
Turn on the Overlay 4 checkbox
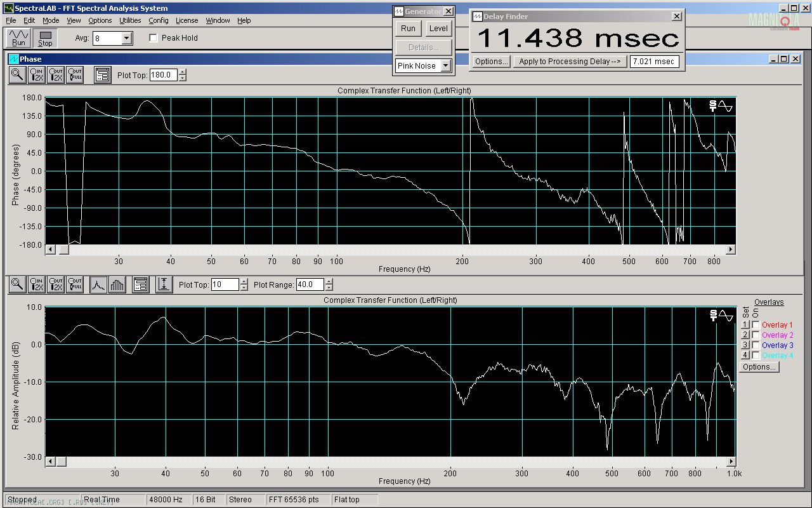point(756,356)
